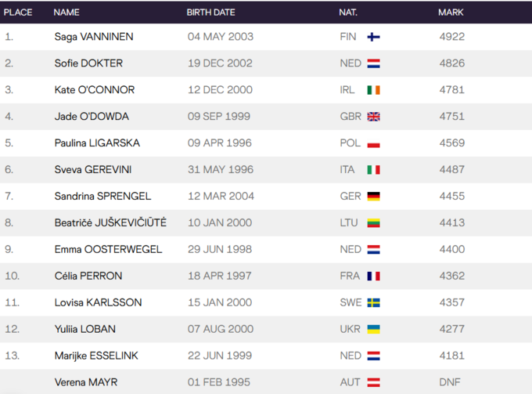Click the Italy flag icon
Screen dimensions: 532x394
pyautogui.click(x=374, y=170)
